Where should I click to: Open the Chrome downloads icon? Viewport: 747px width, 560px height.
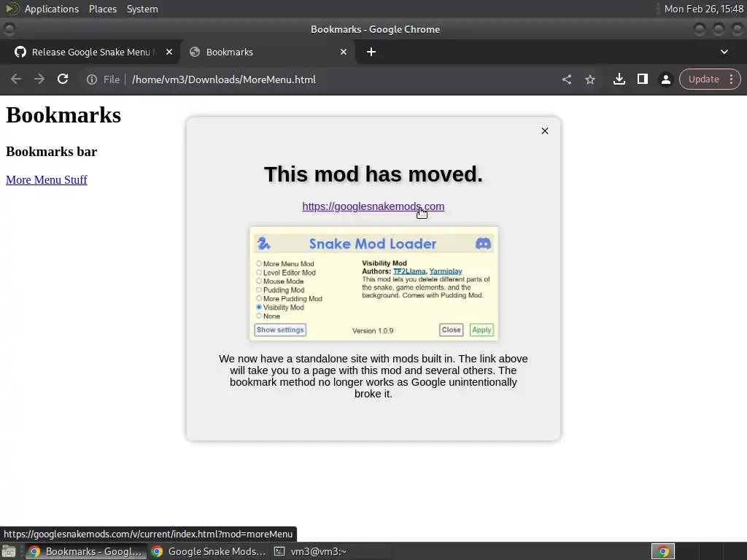click(619, 79)
